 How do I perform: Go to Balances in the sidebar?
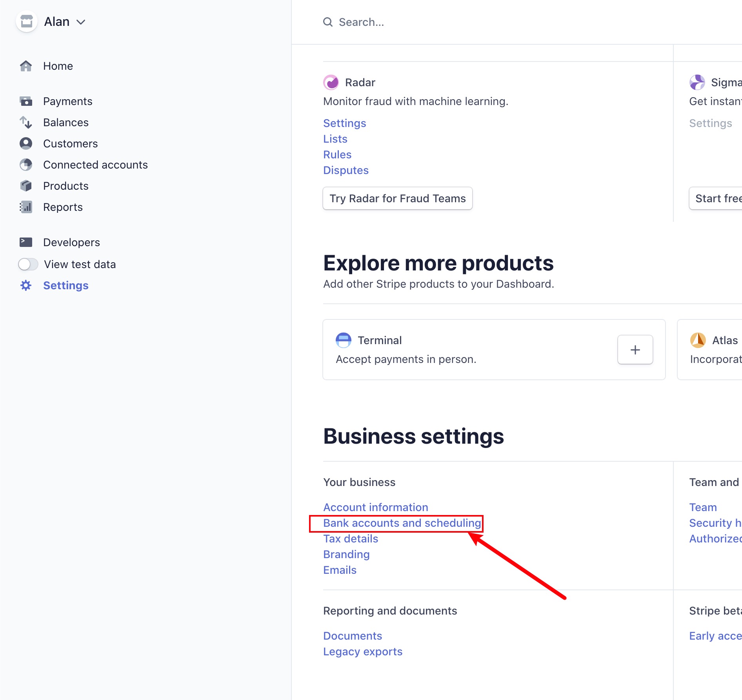[66, 122]
